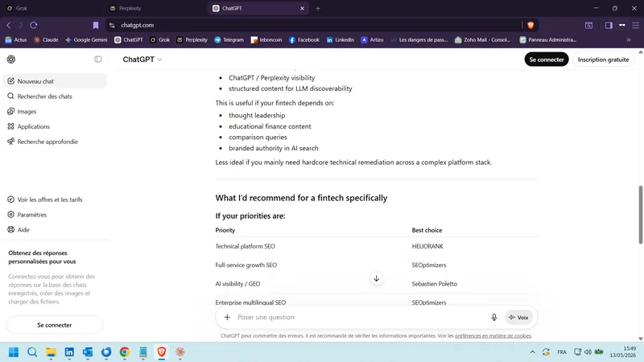This screenshot has height=362, width=644.
Task: Open the browser hamburger menu
Action: (x=635, y=25)
